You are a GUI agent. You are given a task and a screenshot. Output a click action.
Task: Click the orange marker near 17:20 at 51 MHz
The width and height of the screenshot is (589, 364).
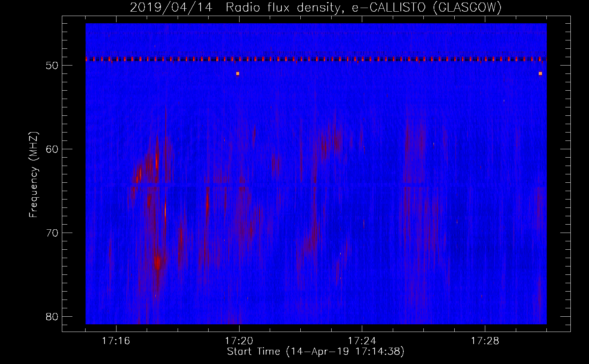[x=238, y=74]
